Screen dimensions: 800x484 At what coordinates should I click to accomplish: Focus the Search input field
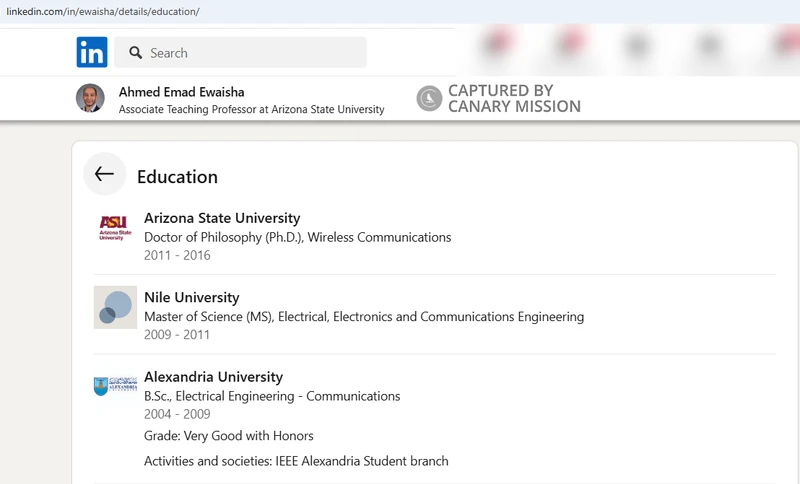point(240,52)
